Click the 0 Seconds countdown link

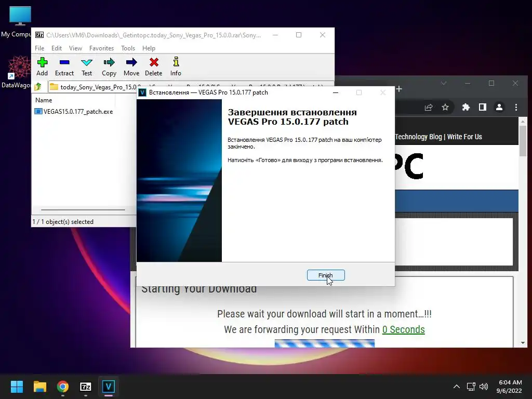(x=403, y=329)
